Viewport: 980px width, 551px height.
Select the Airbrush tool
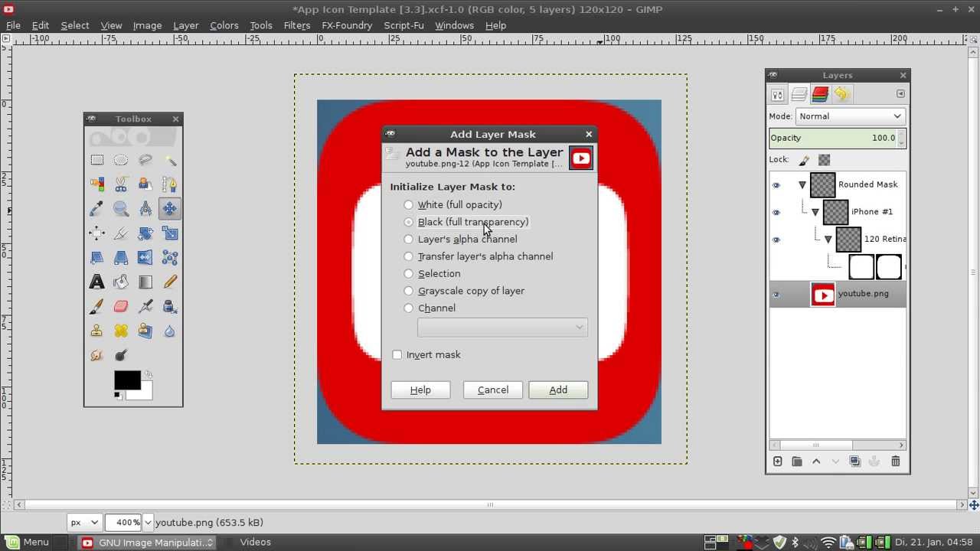coord(145,307)
